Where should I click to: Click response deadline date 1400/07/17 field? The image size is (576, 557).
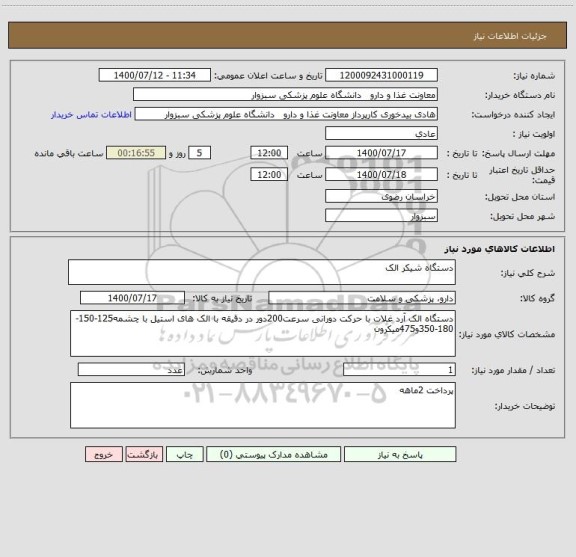point(381,152)
